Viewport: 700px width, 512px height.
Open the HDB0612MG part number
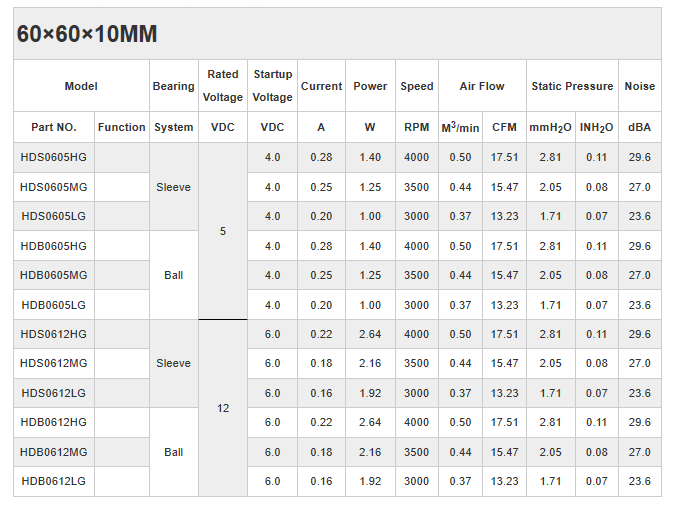54,452
